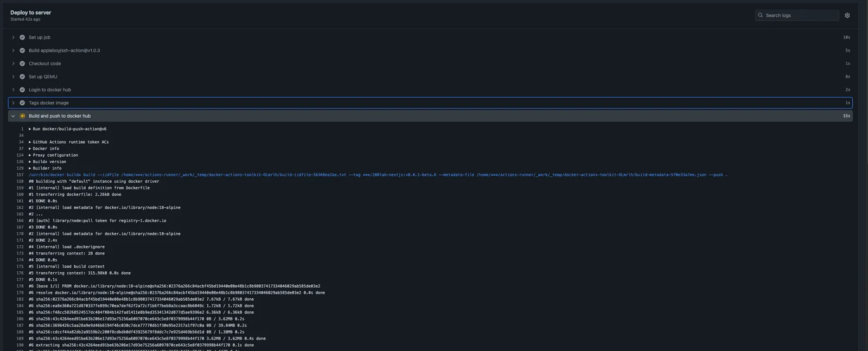
Task: Click the extracting sha256:43c4264 log line
Action: point(141,345)
